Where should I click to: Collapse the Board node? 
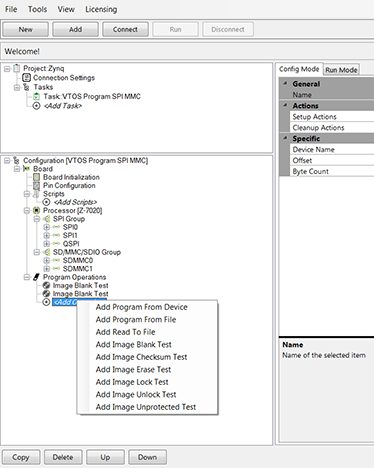tap(17, 169)
